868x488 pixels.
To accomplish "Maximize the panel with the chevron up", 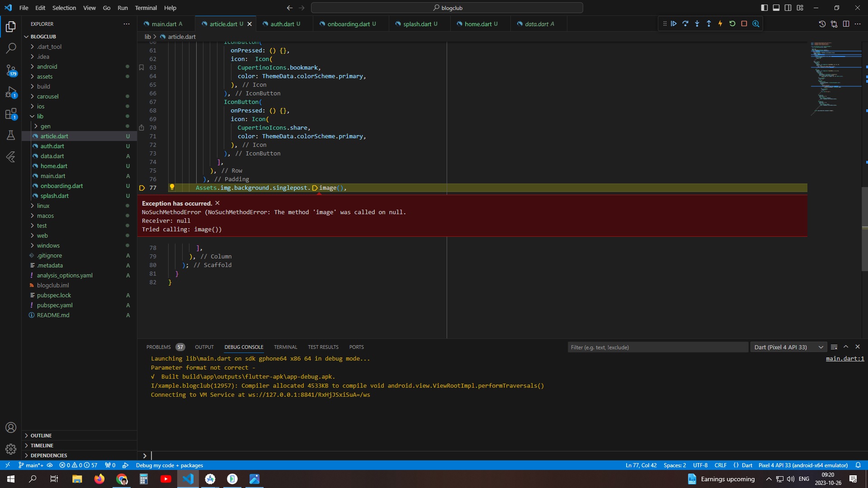I will [846, 347].
